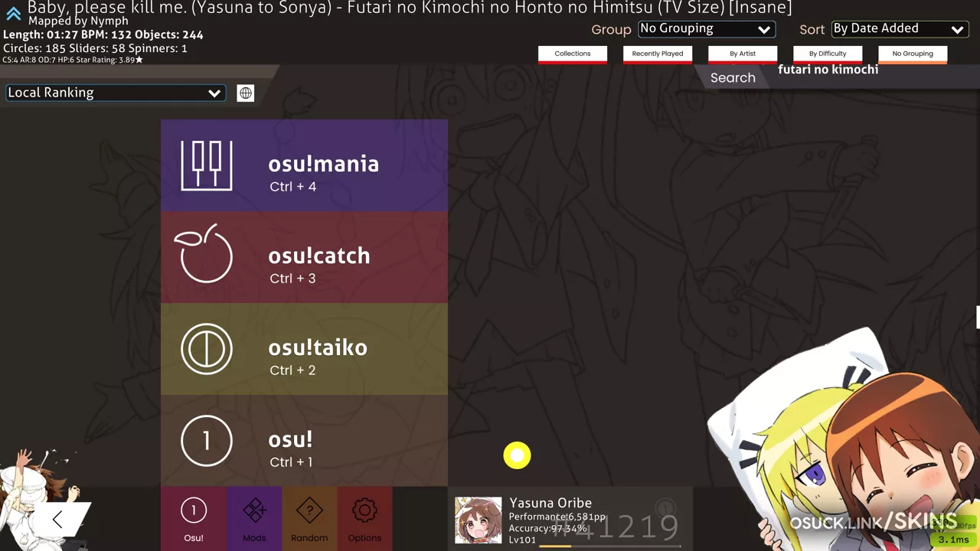Screen dimensions: 980x551
Task: Click the Performance 6,581pp text
Action: coord(557,517)
